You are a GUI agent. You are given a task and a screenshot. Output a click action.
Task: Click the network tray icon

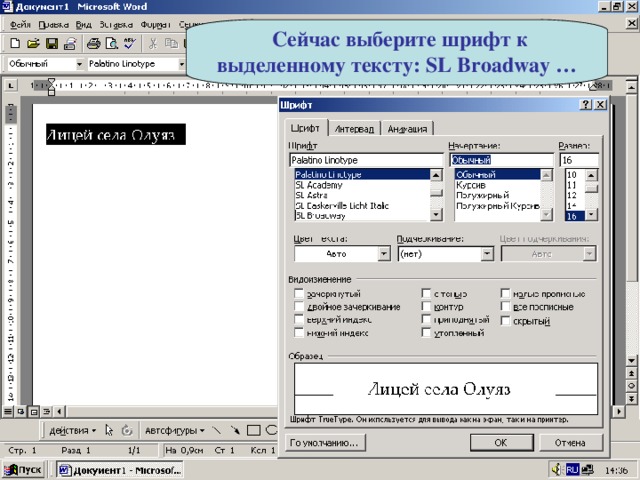588,469
